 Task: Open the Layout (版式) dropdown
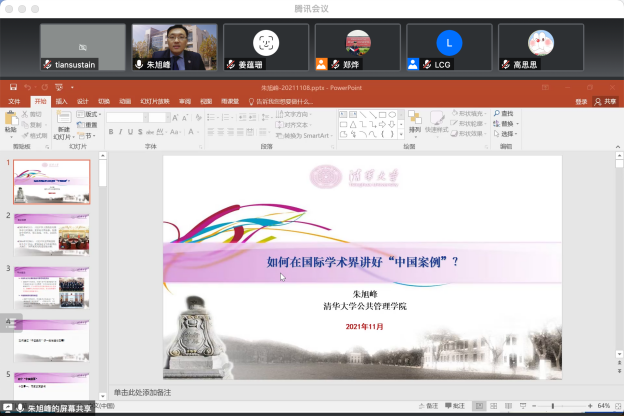point(90,114)
